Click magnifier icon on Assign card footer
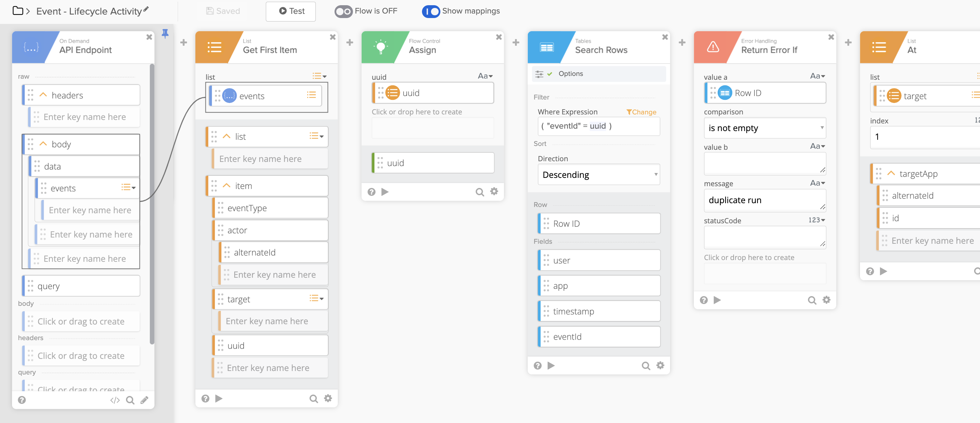 [480, 192]
